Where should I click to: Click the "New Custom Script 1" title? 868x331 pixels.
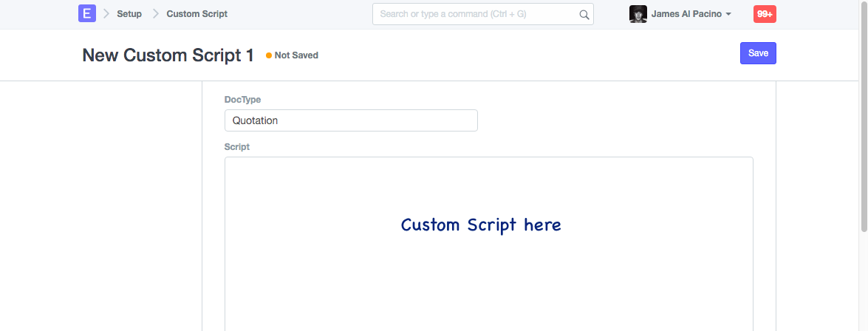(x=168, y=55)
